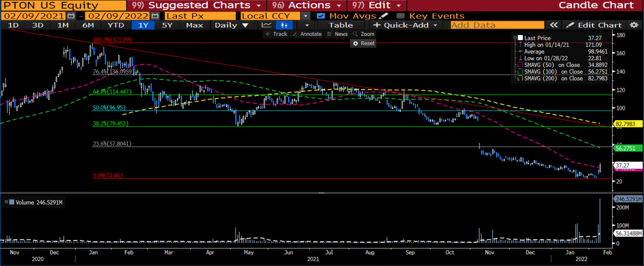Click the magenta SMAVG (50) color swatch

coord(520,65)
